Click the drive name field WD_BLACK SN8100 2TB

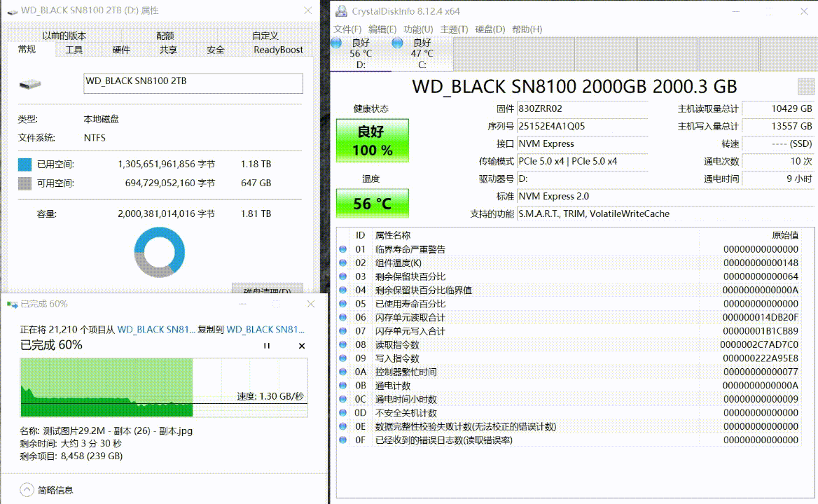(193, 83)
